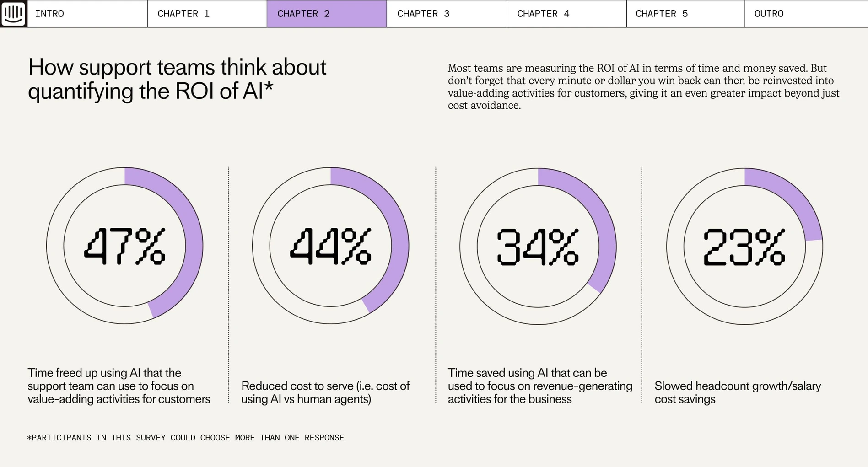Select the 'Time freed up using AI' caption
This screenshot has height=467, width=868.
pos(119,386)
